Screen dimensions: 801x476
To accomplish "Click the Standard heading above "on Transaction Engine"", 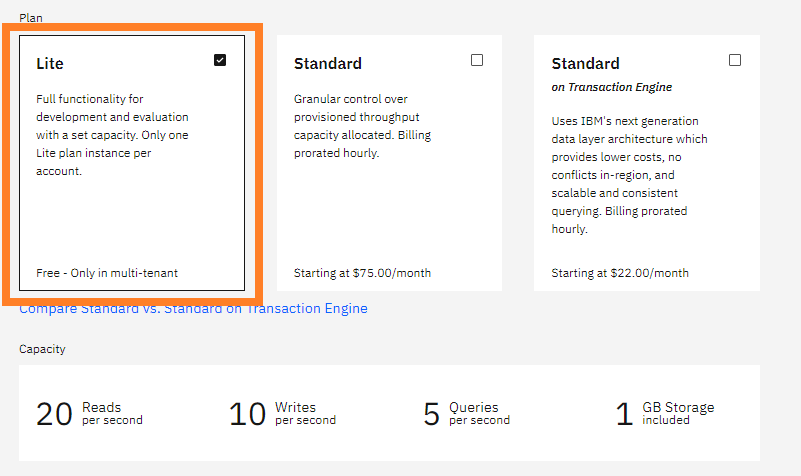I will click(586, 63).
